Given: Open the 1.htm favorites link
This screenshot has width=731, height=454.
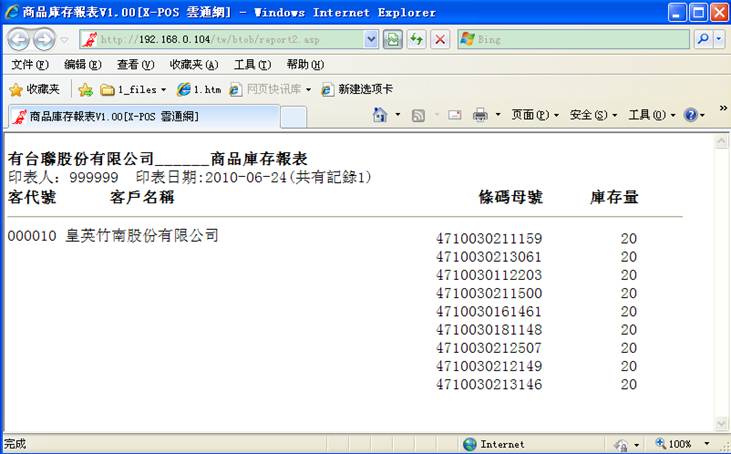Looking at the screenshot, I should pos(198,89).
